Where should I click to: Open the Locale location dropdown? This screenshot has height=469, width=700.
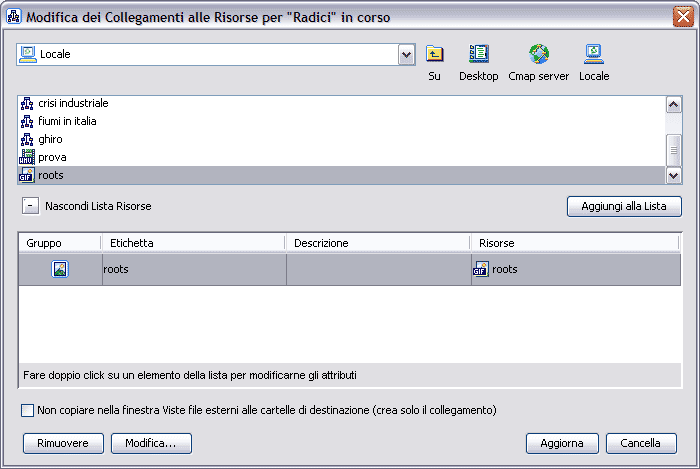[406, 55]
